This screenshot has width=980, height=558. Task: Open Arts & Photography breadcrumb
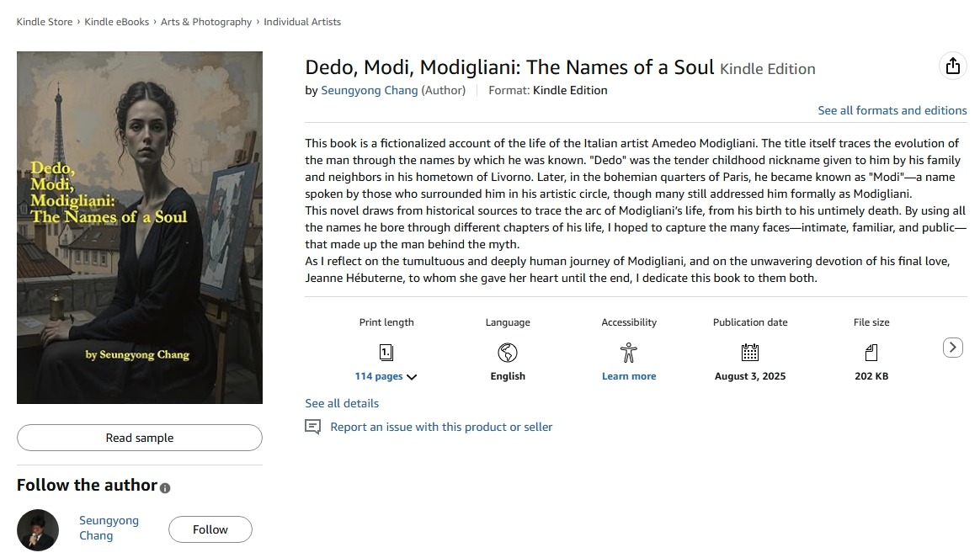tap(206, 22)
